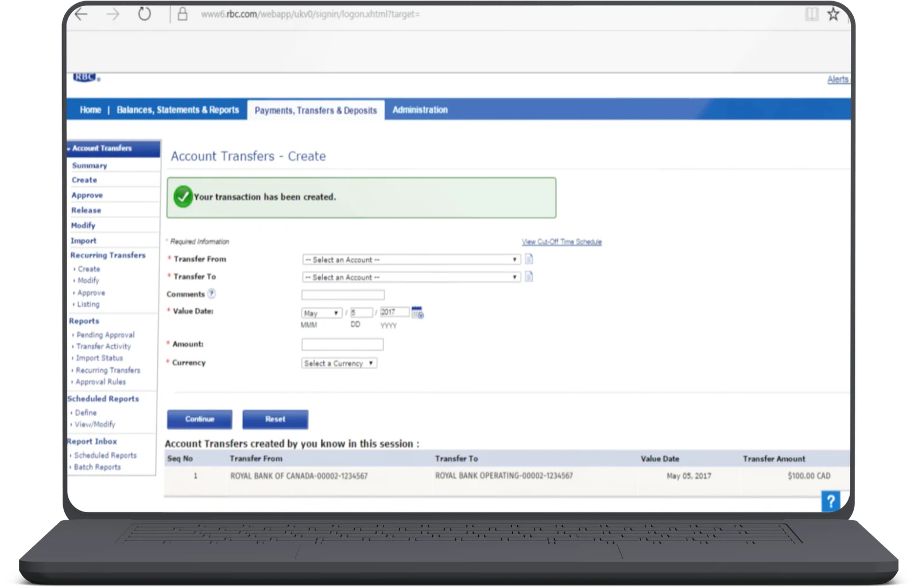Click the Transfer Amount column header

773,459
